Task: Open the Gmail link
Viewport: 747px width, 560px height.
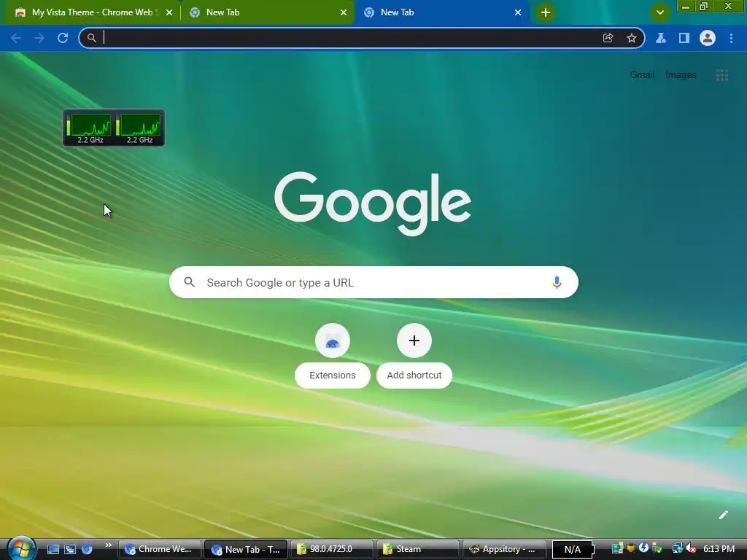Action: click(642, 75)
